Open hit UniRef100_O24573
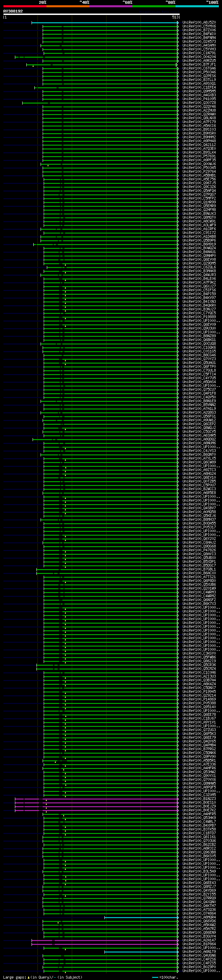The image size is (222, 980). [199, 41]
